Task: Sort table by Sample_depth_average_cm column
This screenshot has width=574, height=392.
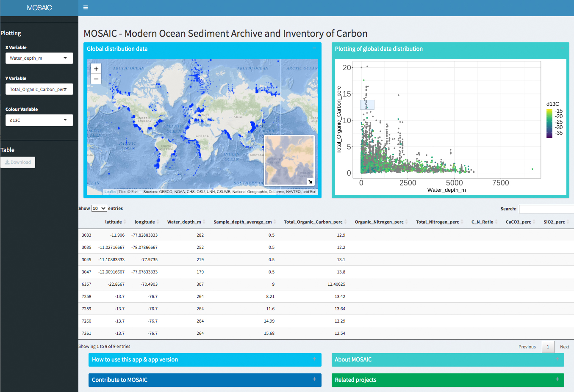Action: (x=243, y=222)
